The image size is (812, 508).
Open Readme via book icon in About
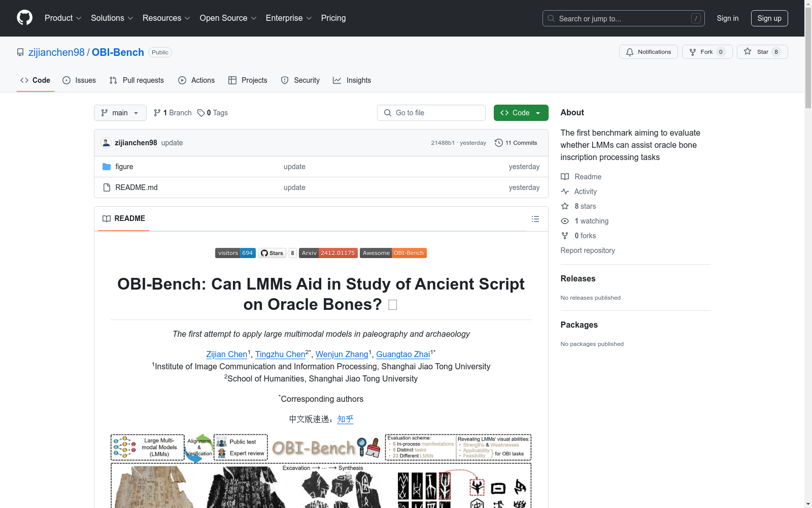click(565, 177)
